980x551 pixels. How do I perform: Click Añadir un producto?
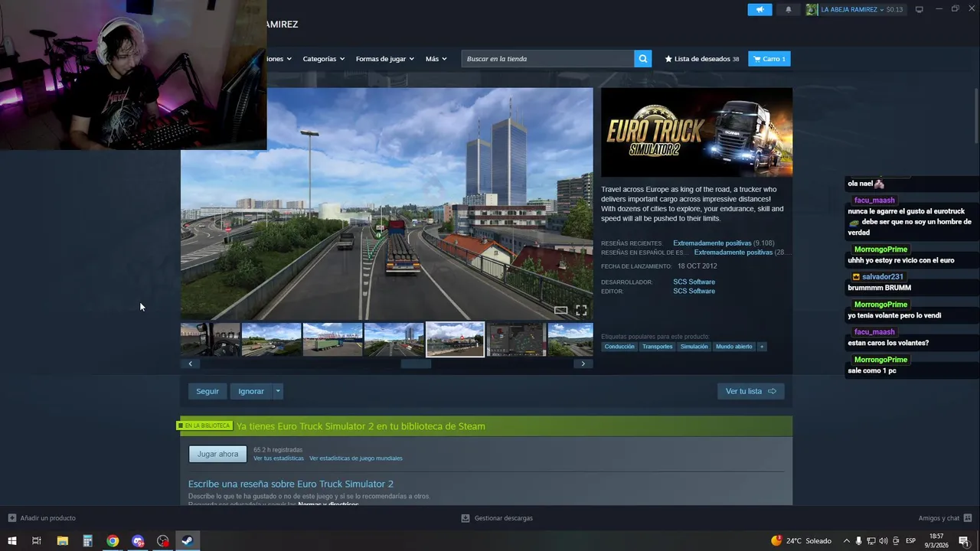pos(42,518)
